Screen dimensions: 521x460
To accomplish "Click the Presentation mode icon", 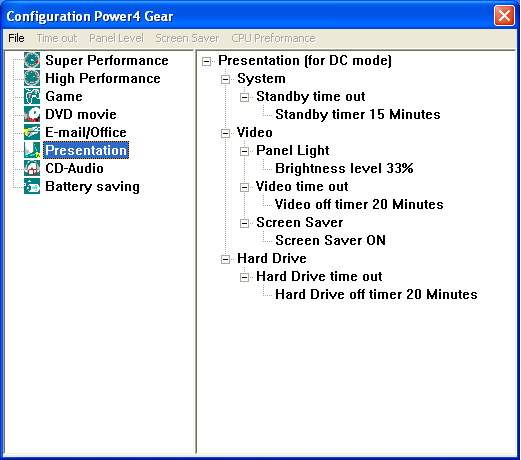I will pyautogui.click(x=32, y=150).
